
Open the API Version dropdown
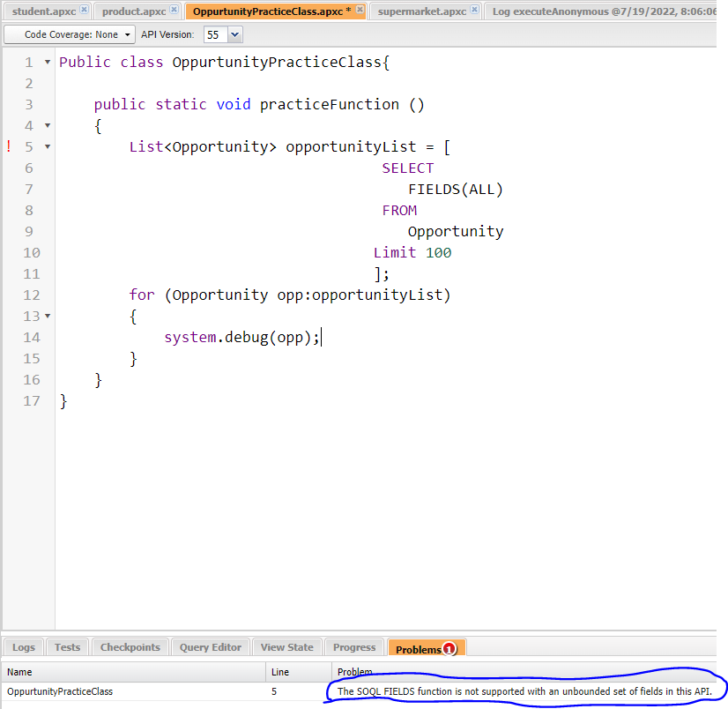(x=223, y=34)
